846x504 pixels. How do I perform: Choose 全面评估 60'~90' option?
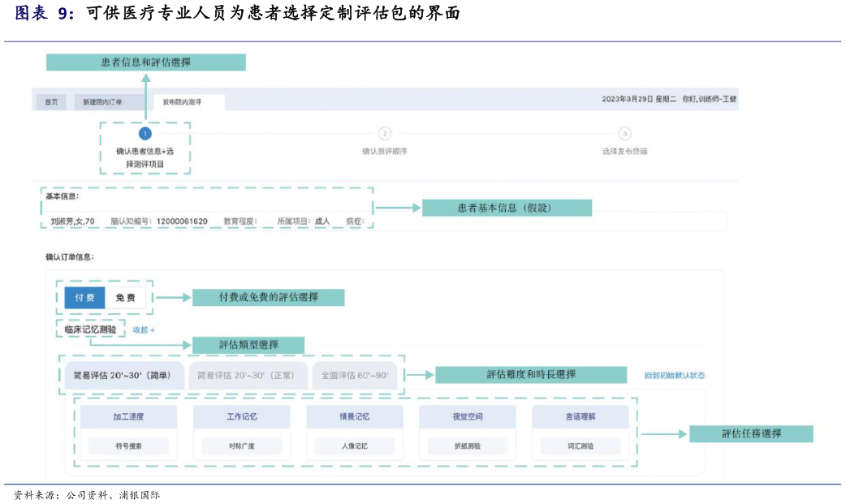(355, 375)
